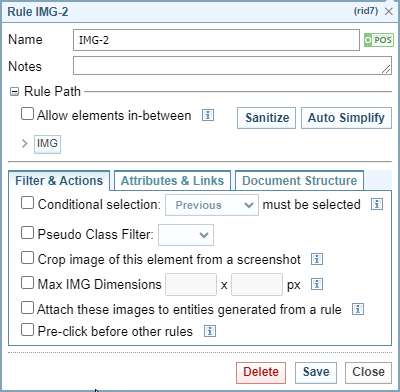
Task: Open info icon for Crop image option
Action: tap(317, 259)
